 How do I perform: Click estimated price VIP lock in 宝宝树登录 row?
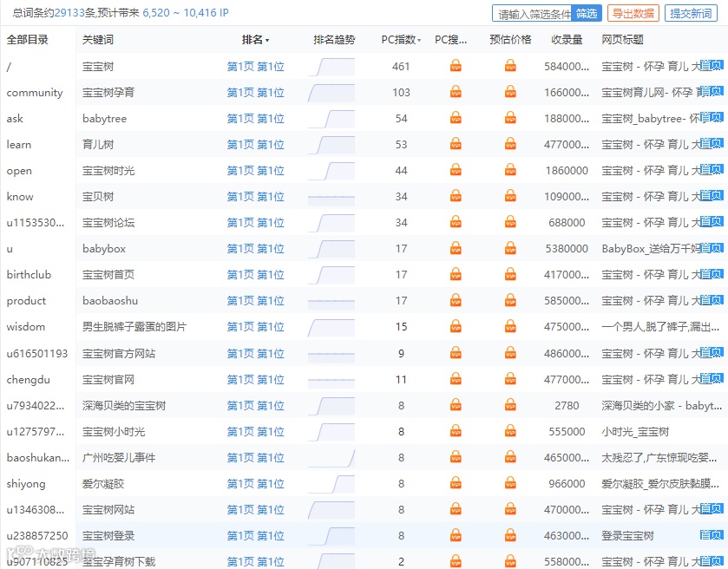point(510,534)
